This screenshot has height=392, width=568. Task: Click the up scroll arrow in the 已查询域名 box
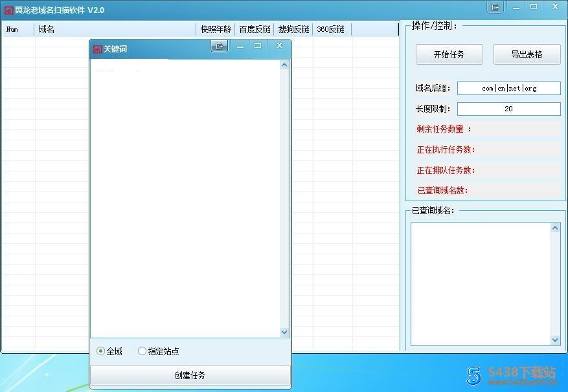point(555,227)
